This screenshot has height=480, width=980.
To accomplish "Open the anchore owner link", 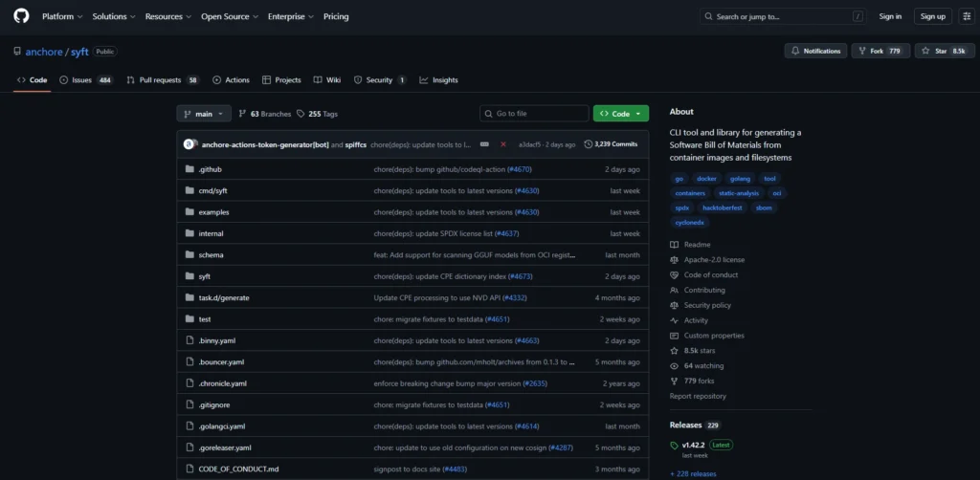I will 44,52.
